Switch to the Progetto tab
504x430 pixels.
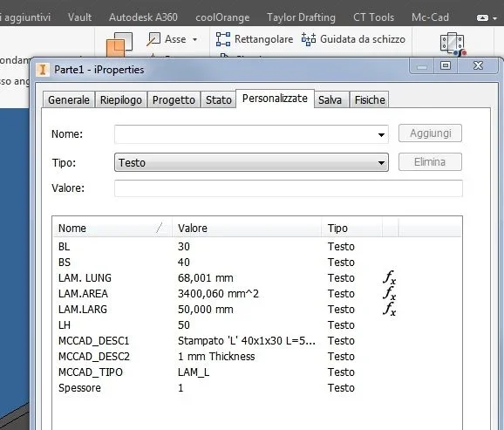174,99
